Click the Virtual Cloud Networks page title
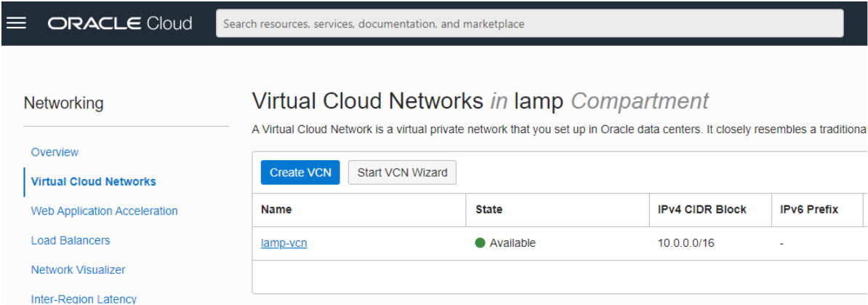The width and height of the screenshot is (868, 305). [480, 101]
